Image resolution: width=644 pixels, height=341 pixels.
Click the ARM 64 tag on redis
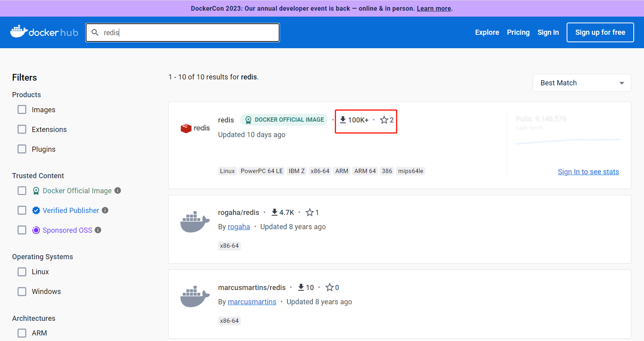[x=365, y=171]
